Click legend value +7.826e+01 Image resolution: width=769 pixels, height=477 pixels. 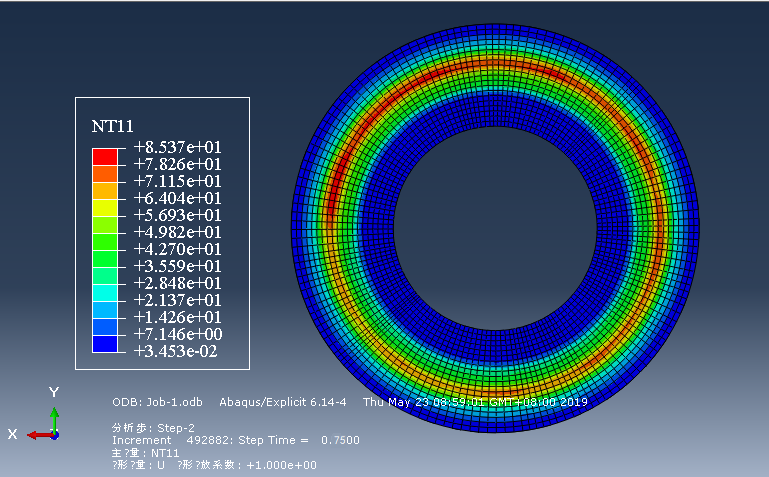[178, 164]
